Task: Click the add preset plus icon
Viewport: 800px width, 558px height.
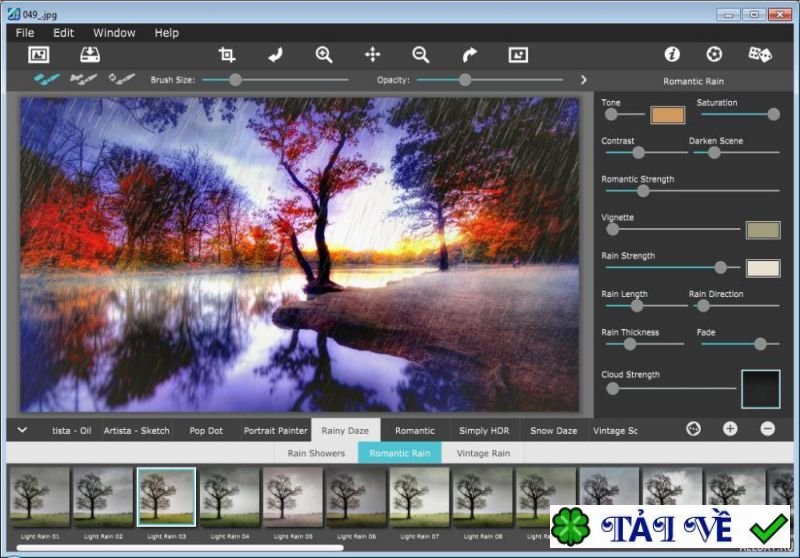Action: click(x=730, y=429)
